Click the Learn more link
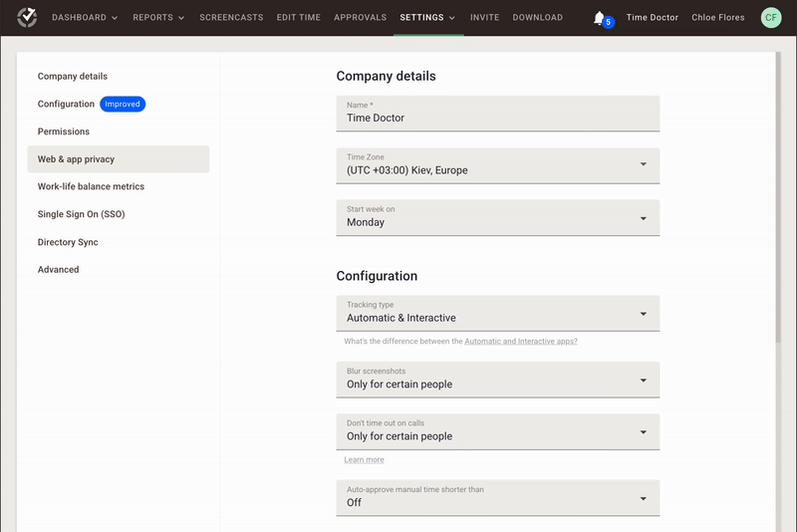The width and height of the screenshot is (797, 532). 364,460
